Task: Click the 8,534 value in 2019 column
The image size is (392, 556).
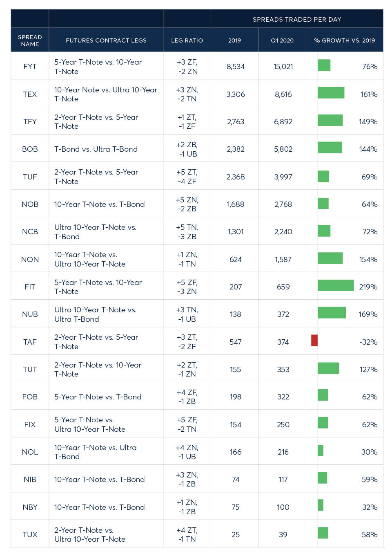Action: click(x=236, y=67)
